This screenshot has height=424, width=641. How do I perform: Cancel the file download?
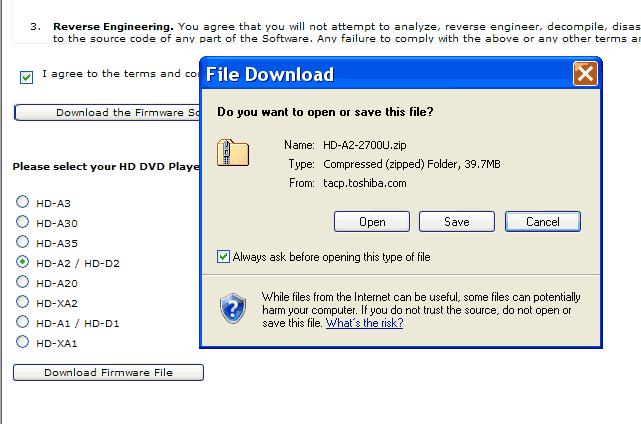point(542,221)
